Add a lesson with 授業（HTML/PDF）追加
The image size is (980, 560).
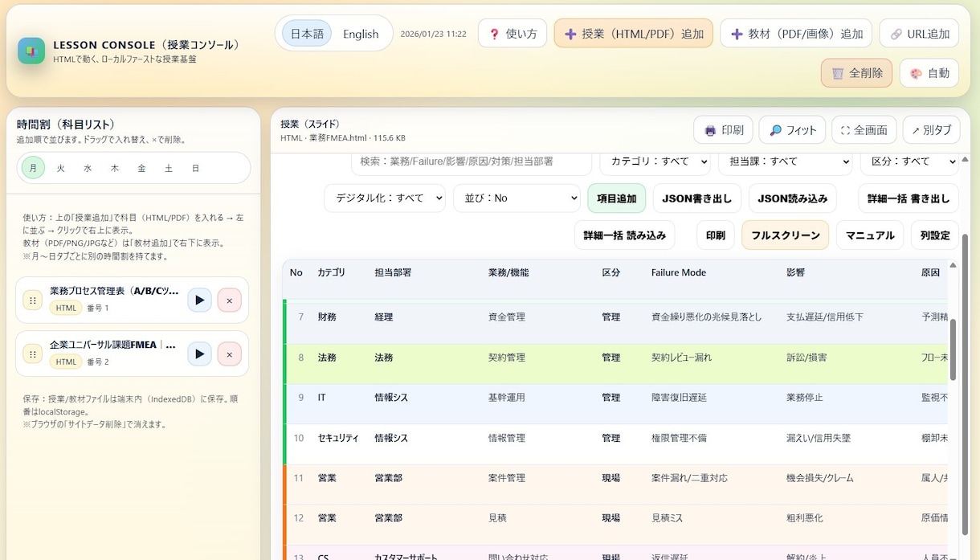tap(633, 34)
